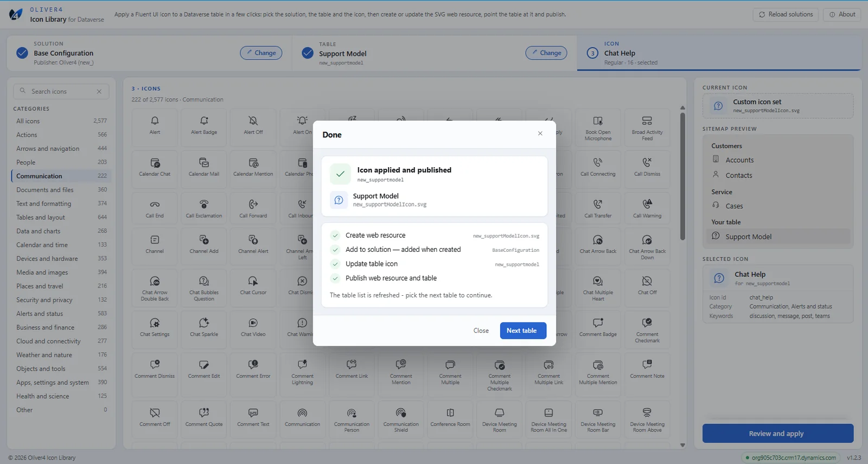Image resolution: width=868 pixels, height=464 pixels.
Task: Open the About button
Action: click(842, 15)
